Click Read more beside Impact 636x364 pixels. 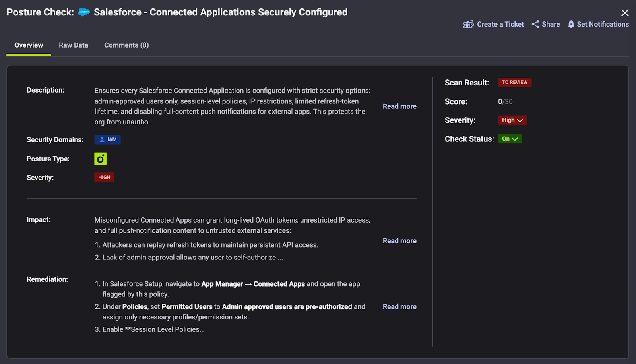[x=399, y=241]
